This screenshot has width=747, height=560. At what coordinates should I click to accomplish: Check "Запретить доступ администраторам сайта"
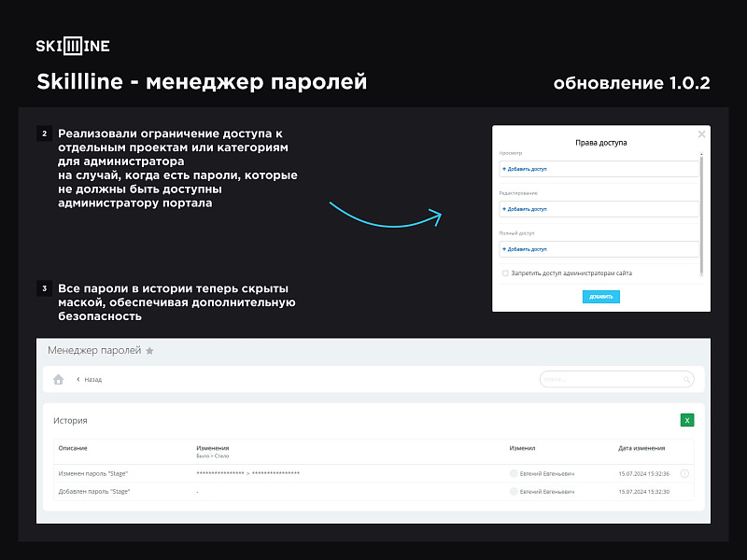point(505,273)
